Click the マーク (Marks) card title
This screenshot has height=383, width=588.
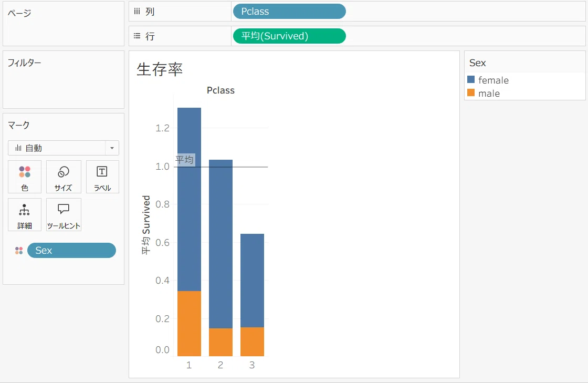point(19,125)
